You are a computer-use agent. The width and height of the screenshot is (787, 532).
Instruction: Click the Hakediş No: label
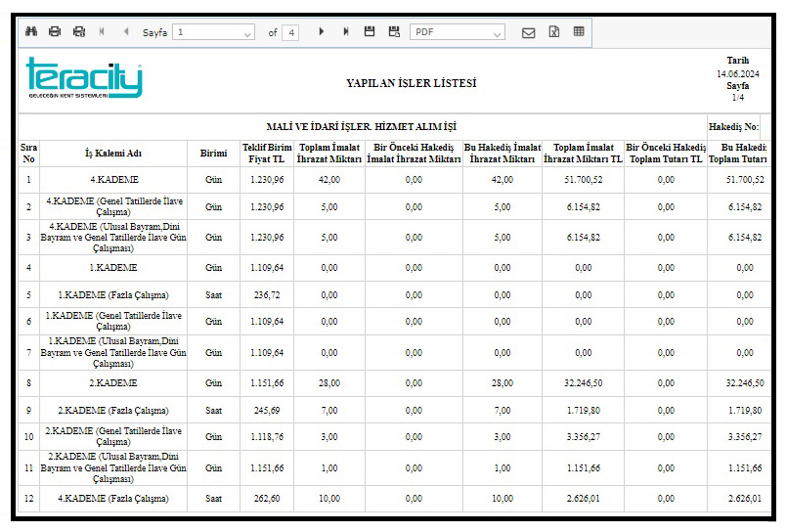point(733,127)
